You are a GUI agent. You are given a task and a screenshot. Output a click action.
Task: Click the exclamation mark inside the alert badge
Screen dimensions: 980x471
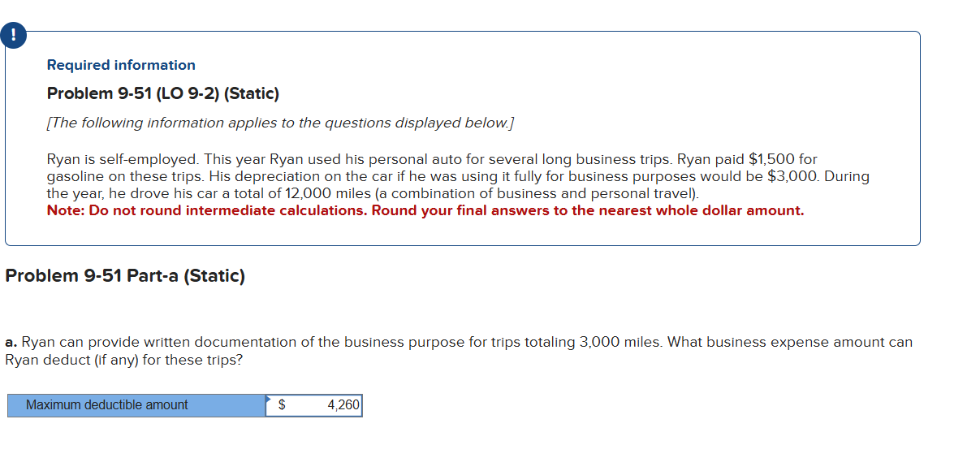(14, 35)
